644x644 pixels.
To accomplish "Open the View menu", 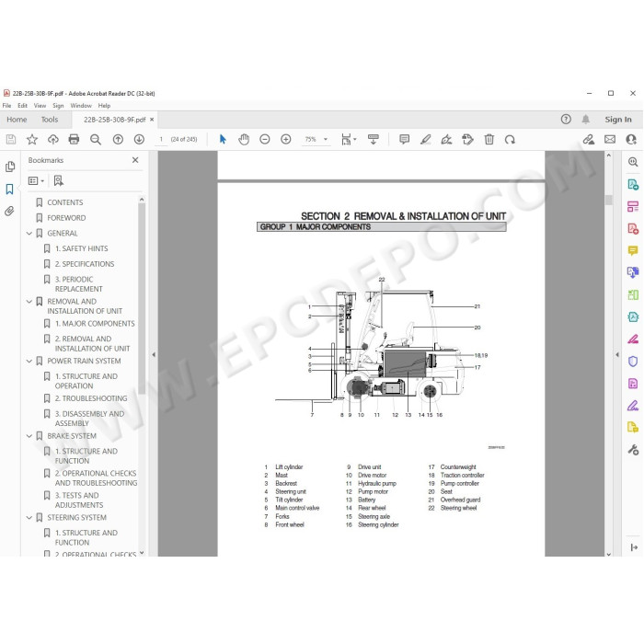I will [x=40, y=106].
